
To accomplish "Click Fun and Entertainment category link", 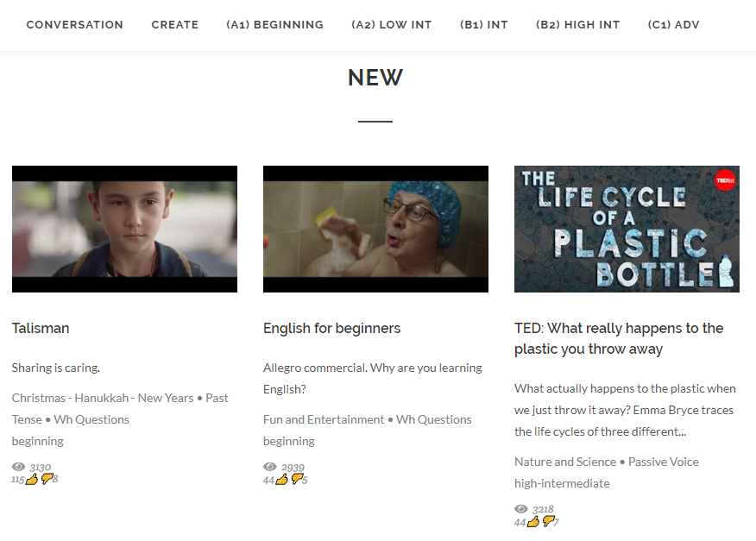I will click(x=324, y=419).
